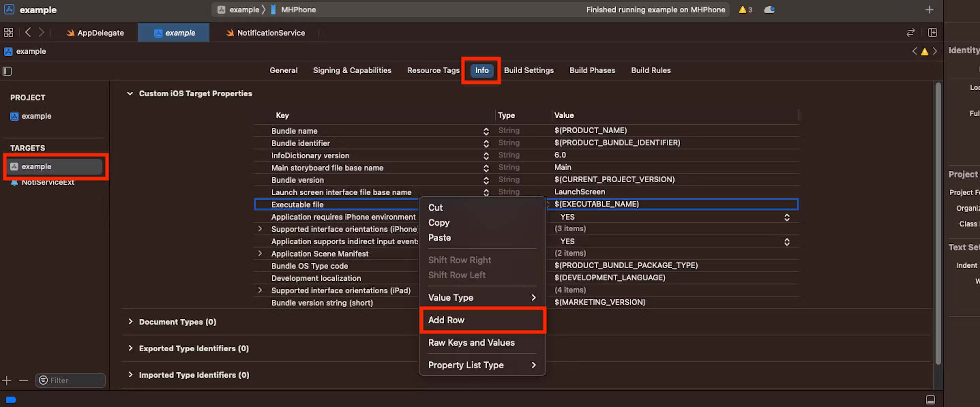The height and width of the screenshot is (407, 980).
Task: Select the NotiServiceExt target
Action: 47,183
